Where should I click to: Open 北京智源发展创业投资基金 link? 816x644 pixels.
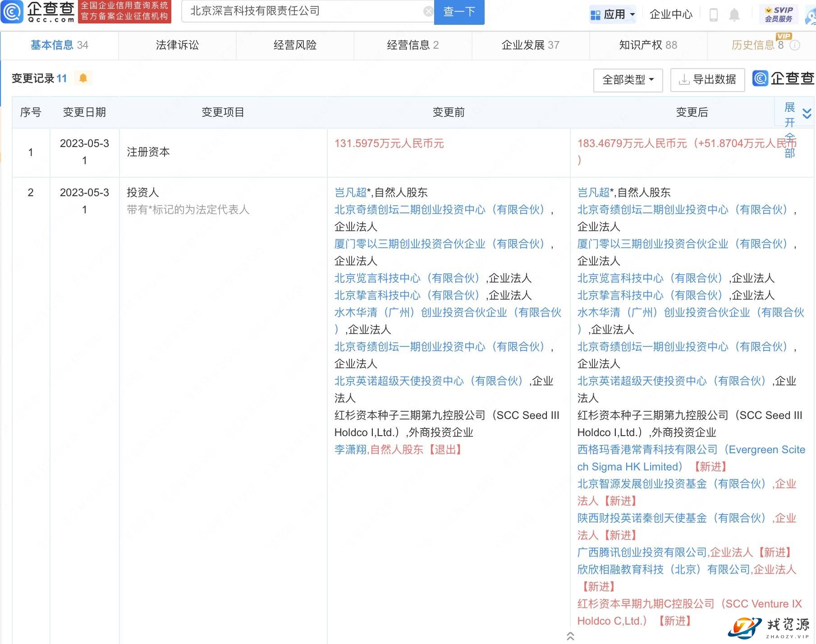(x=672, y=484)
